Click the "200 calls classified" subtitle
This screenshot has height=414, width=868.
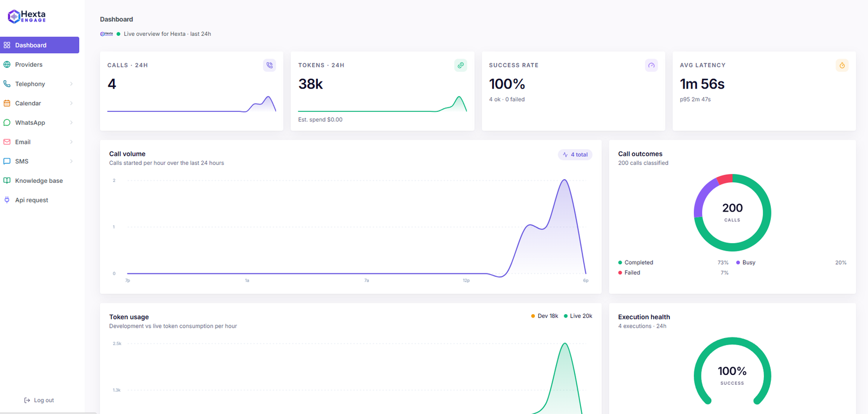[x=643, y=163]
